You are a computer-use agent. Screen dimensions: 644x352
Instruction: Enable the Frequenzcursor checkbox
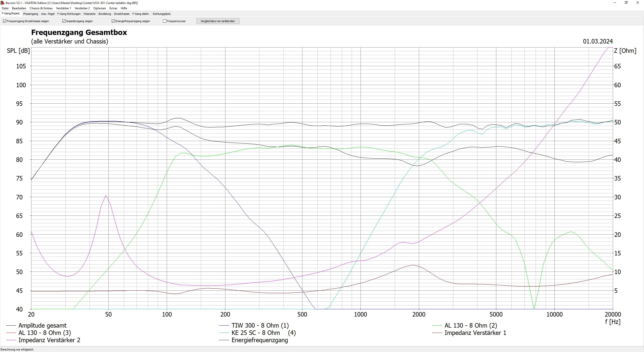[165, 21]
